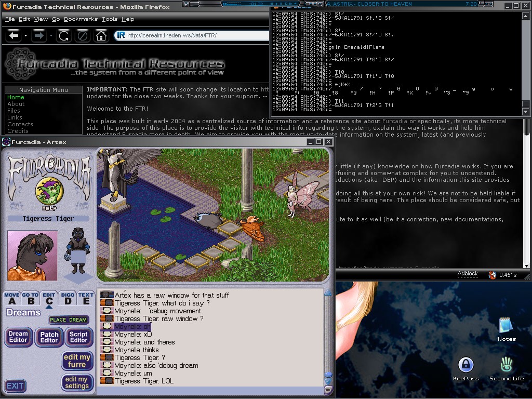The width and height of the screenshot is (532, 399).
Task: Click the 'edit my furre' button
Action: 77,361
